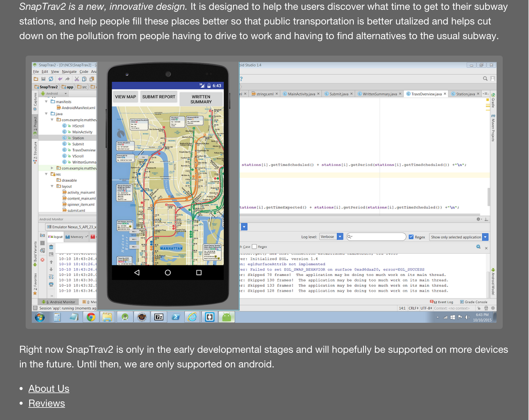Select Station class in project tree
The image size is (529, 420).
(x=78, y=138)
